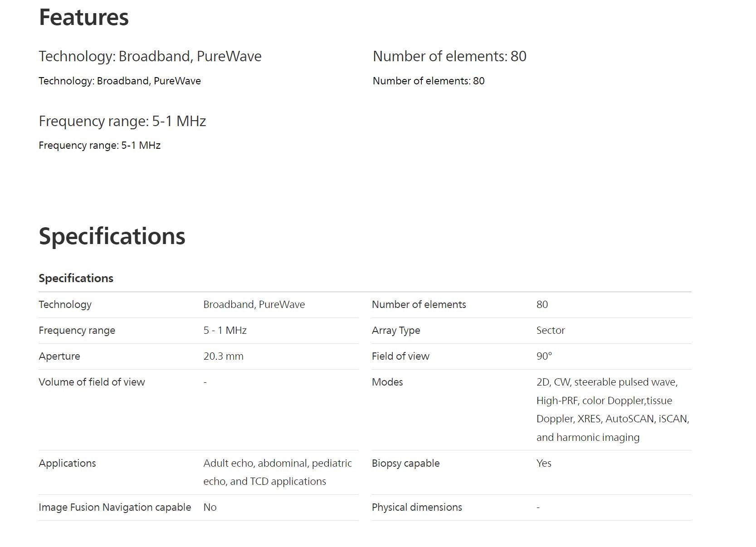The height and width of the screenshot is (547, 756).
Task: Click the "Applications" row label
Action: point(67,463)
